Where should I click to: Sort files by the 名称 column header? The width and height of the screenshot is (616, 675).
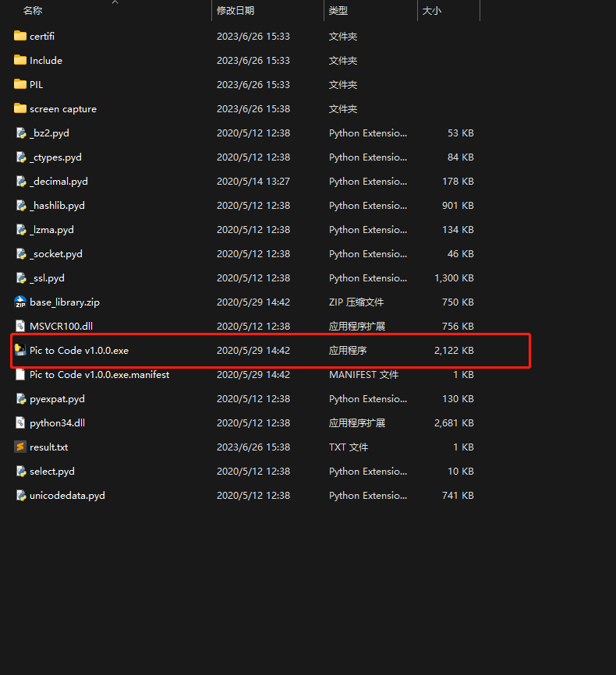[33, 10]
